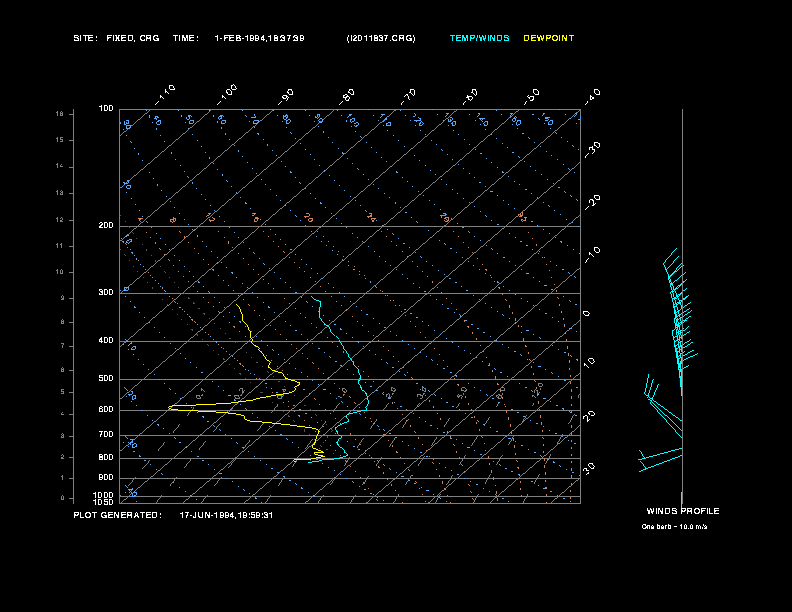Click the -10 temperature label on right edge
792x612 pixels.
point(592,255)
